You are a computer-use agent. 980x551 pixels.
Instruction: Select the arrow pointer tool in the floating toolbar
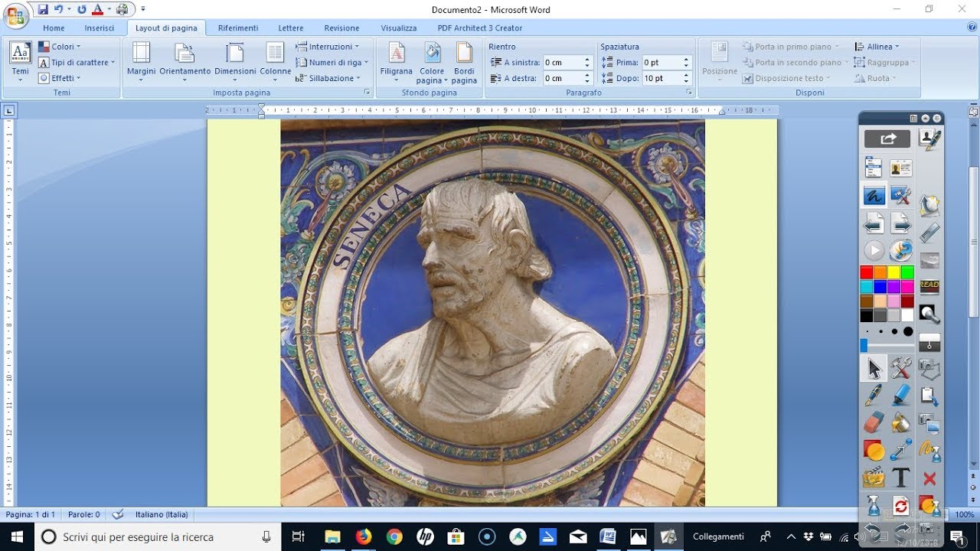coord(874,368)
